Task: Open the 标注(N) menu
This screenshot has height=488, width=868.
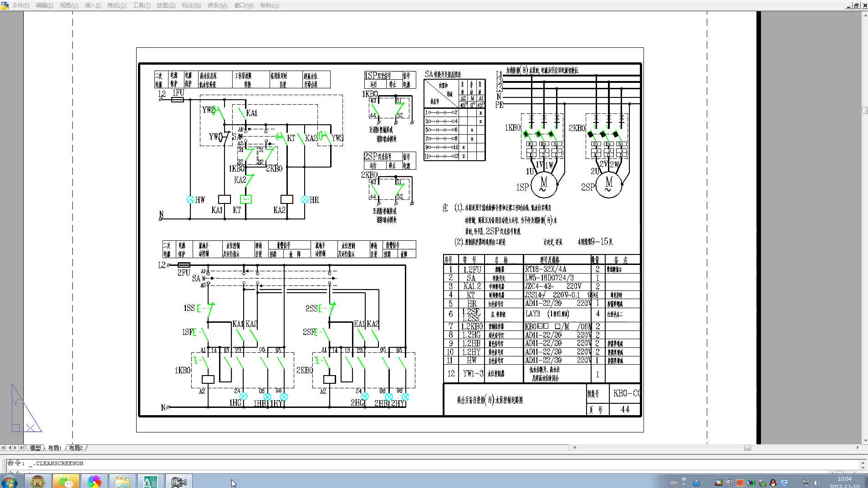Action: coord(191,5)
